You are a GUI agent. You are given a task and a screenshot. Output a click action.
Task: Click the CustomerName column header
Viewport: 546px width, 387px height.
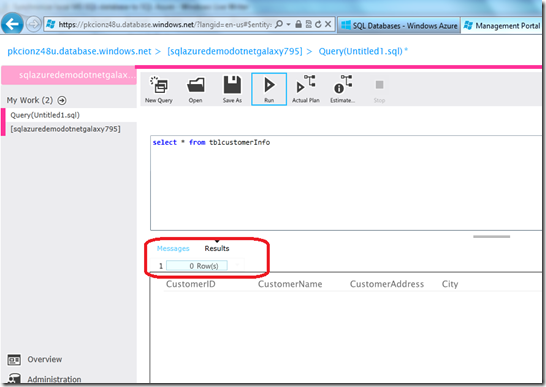click(290, 284)
